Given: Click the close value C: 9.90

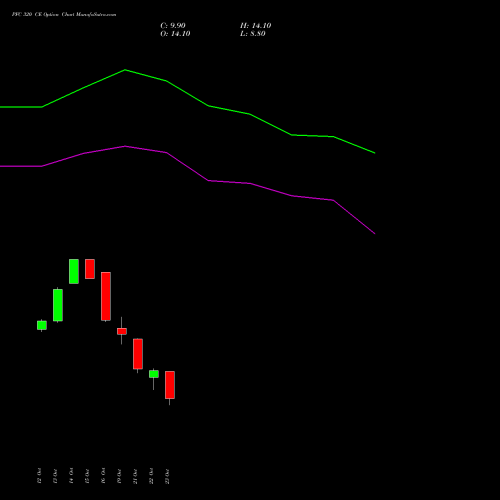Looking at the screenshot, I should [173, 26].
